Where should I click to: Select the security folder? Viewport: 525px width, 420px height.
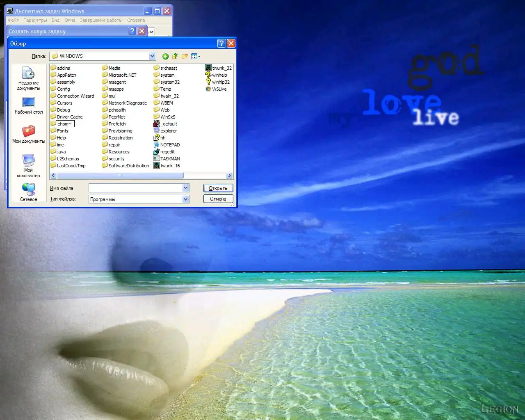tap(113, 159)
